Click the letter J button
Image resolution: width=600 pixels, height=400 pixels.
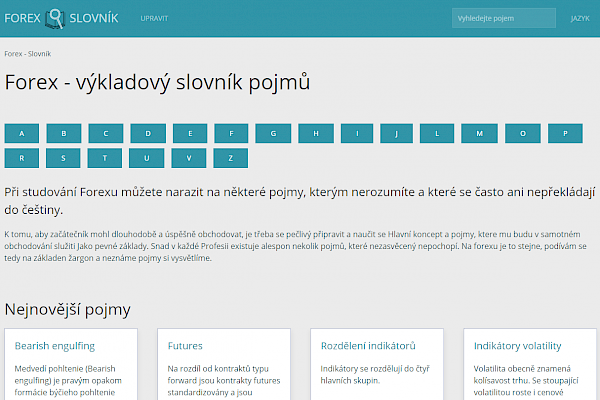[x=397, y=133]
